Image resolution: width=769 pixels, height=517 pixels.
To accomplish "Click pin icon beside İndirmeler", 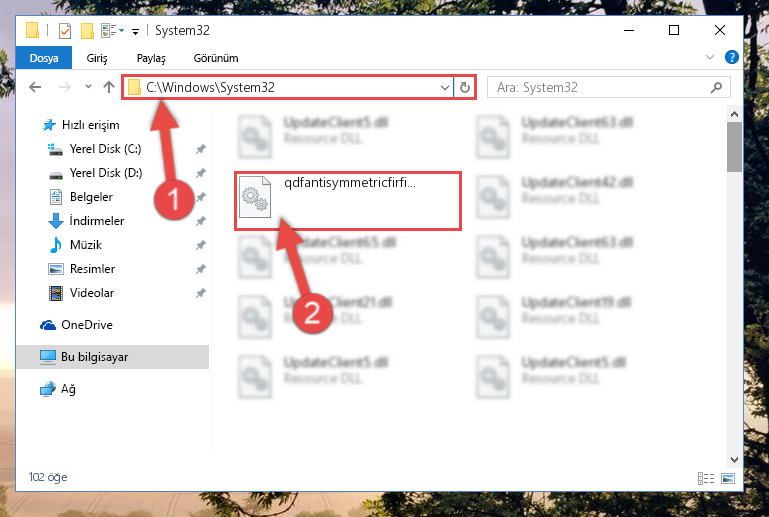I will click(201, 221).
